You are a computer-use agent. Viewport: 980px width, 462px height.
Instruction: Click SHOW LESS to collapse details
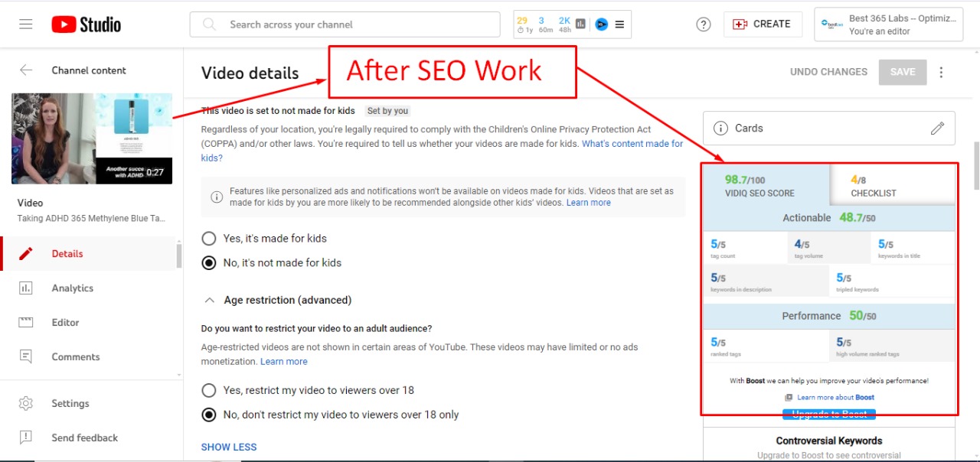(x=229, y=447)
